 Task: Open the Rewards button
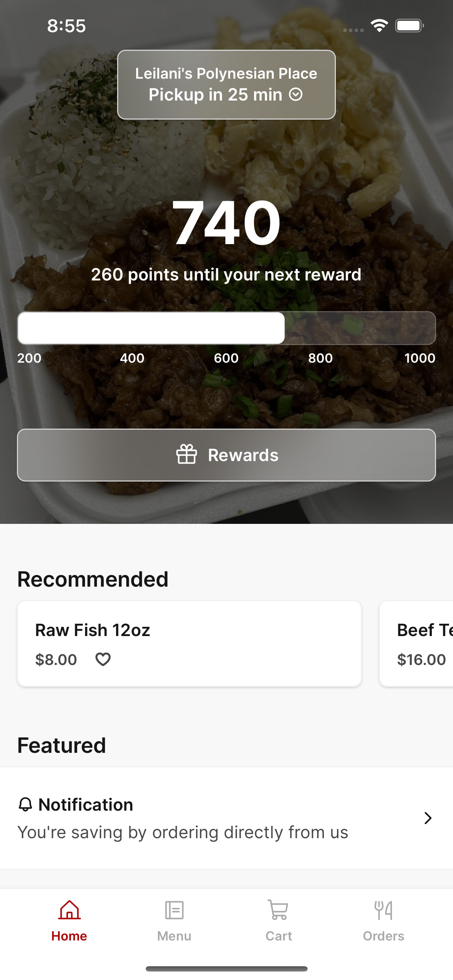(226, 455)
